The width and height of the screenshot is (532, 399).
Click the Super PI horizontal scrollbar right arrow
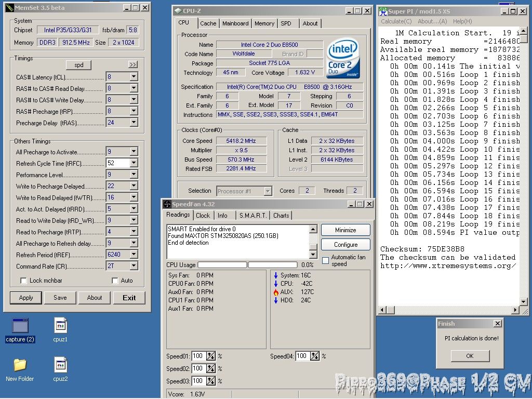[516, 310]
